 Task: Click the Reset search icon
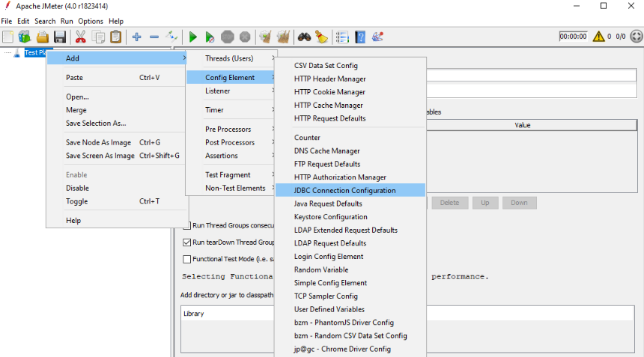click(x=321, y=37)
